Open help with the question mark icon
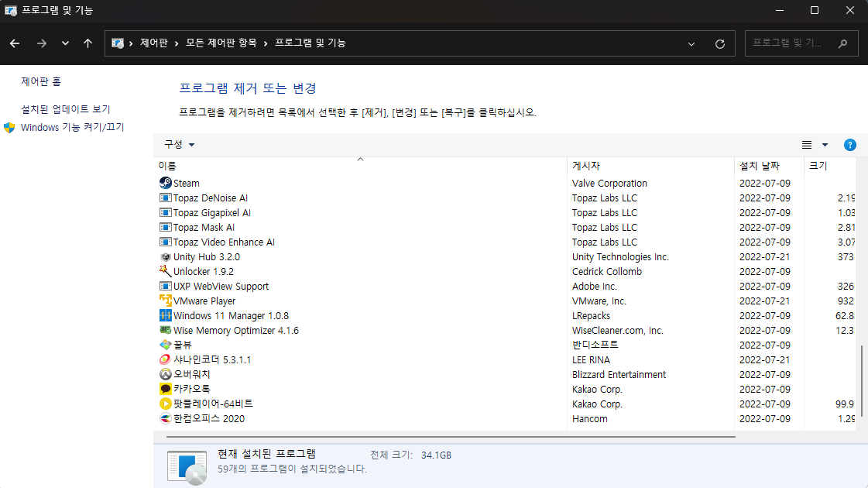Viewport: 868px width, 488px height. [849, 145]
